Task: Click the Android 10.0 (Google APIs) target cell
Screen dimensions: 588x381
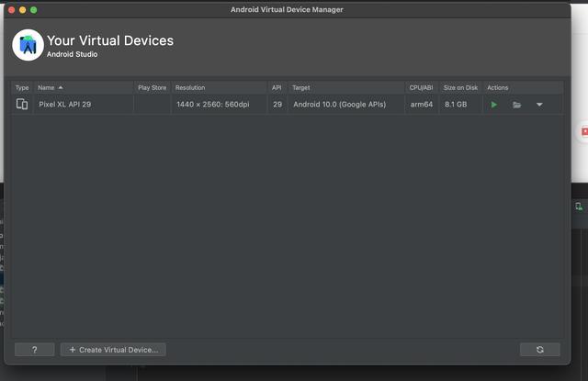Action: pos(339,105)
